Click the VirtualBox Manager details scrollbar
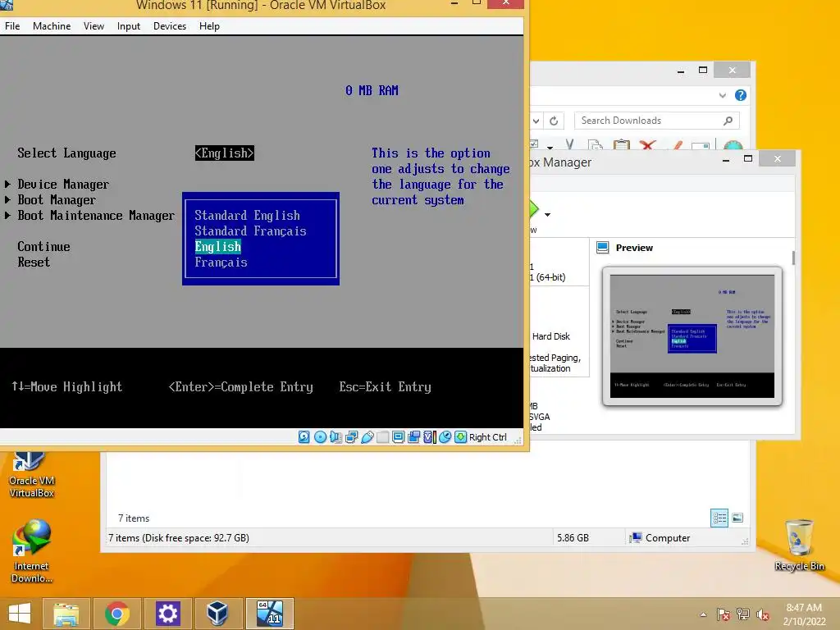Screen dimensions: 840x630 pos(793,258)
